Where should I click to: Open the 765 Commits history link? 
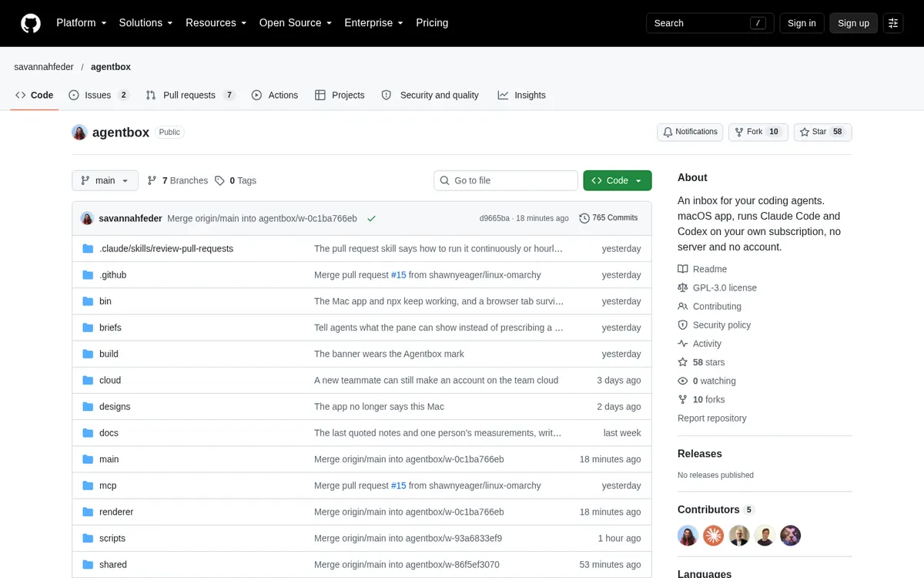(608, 218)
